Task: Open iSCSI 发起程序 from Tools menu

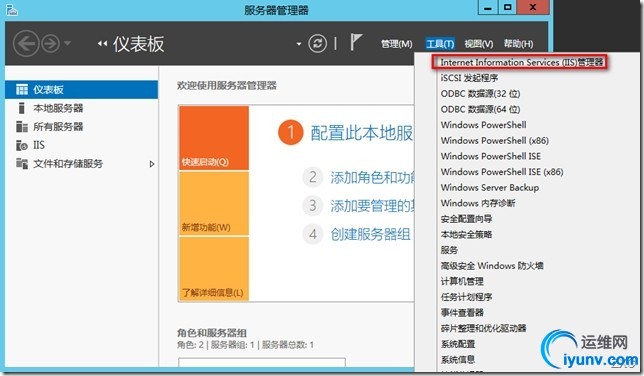Action: [469, 78]
